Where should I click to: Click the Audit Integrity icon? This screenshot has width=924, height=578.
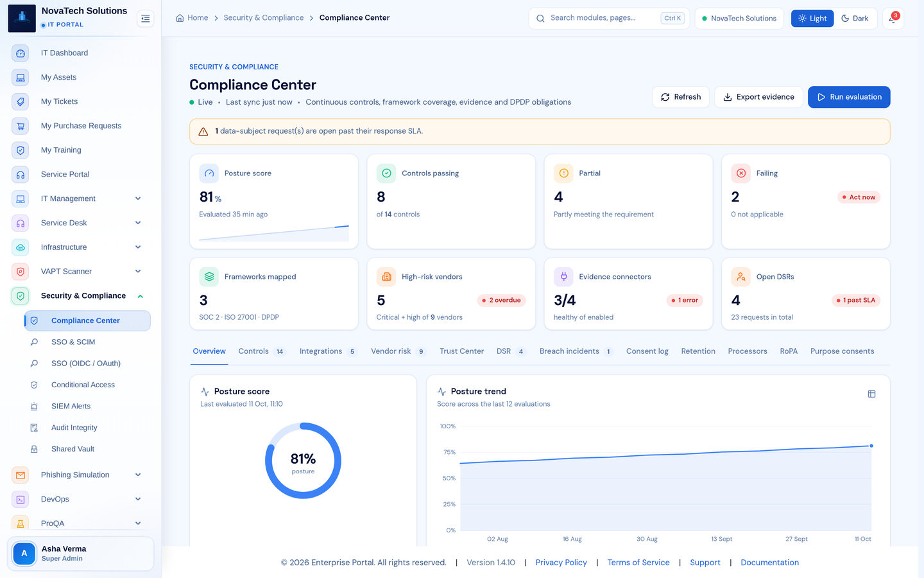tap(34, 428)
